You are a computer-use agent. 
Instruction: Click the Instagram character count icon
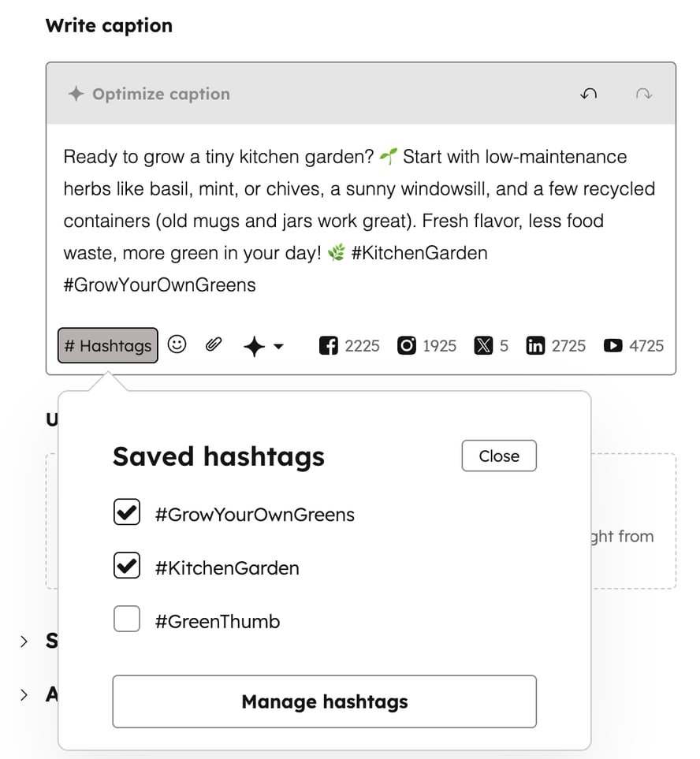406,345
